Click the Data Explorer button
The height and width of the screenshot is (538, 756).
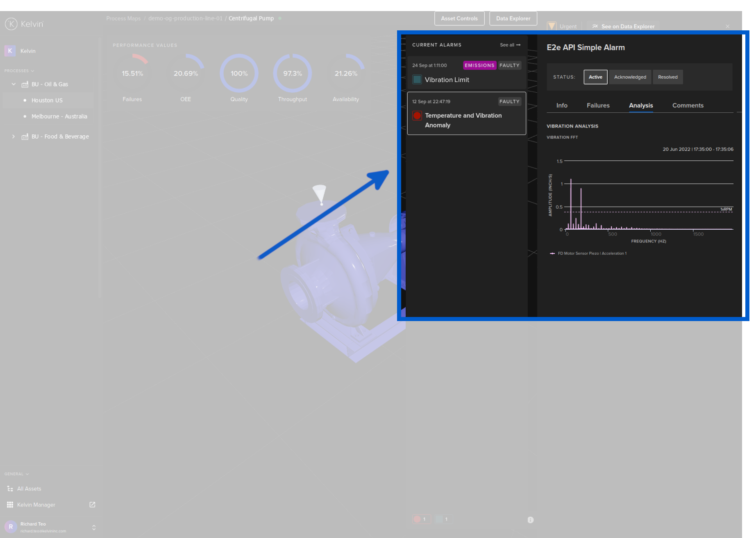click(513, 18)
